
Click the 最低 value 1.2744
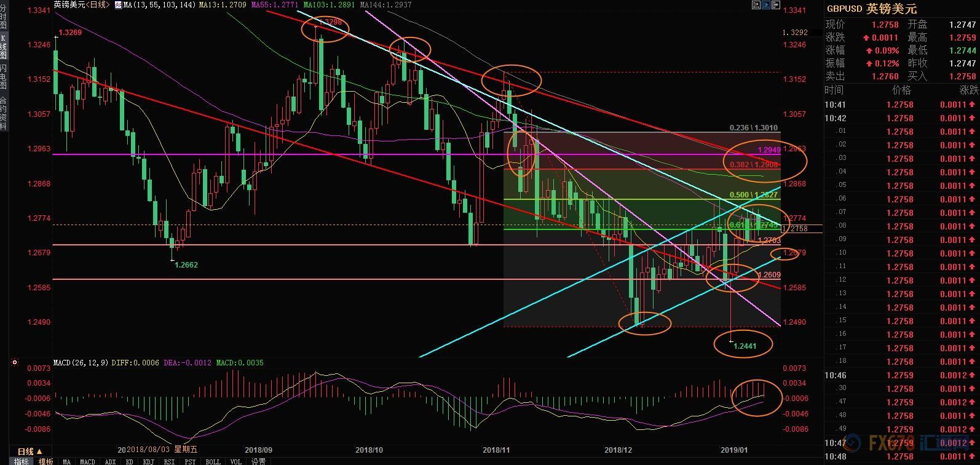click(963, 50)
